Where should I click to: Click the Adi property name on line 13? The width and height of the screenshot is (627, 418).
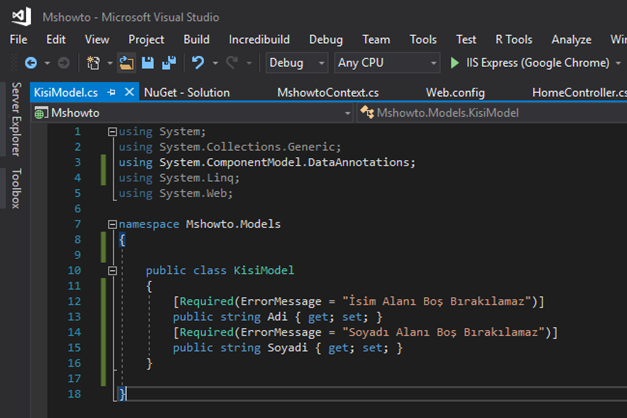277,317
